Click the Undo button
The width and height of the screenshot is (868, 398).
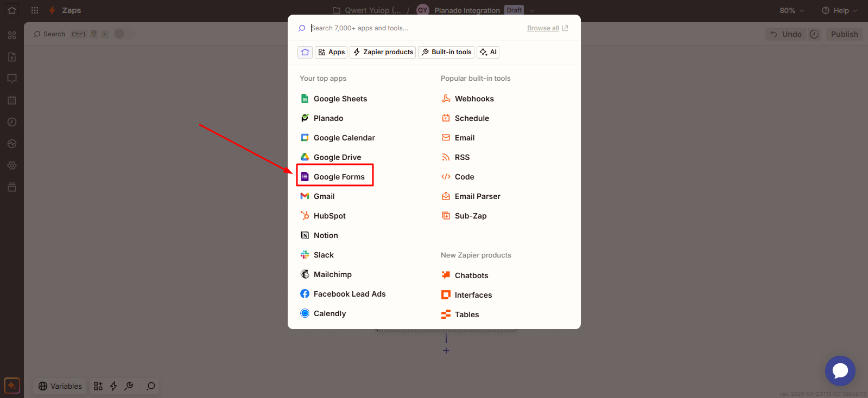785,34
